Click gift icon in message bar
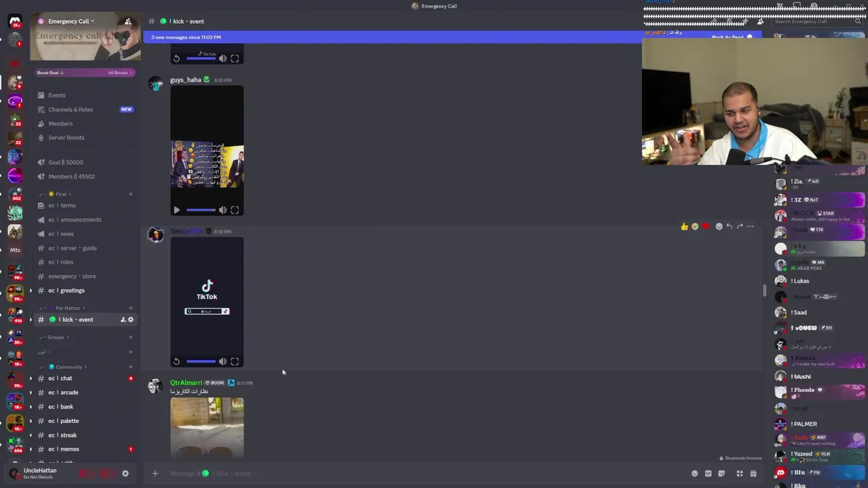 coord(753,474)
